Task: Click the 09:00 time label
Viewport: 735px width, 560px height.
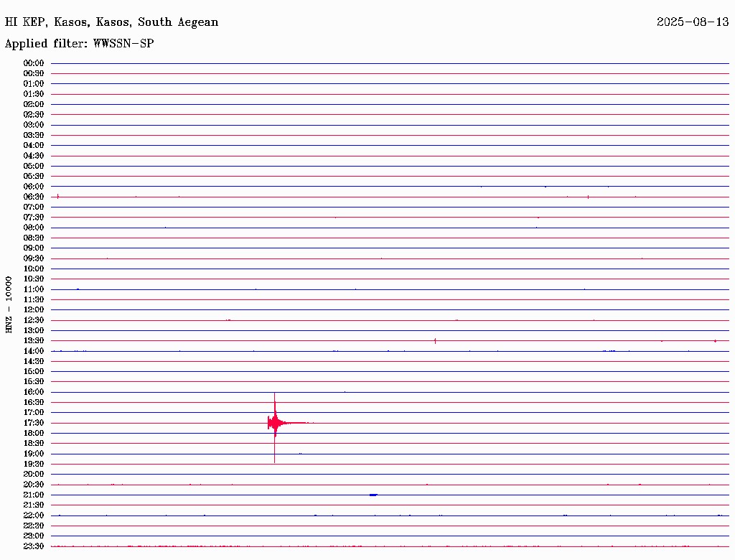Action: (x=33, y=248)
